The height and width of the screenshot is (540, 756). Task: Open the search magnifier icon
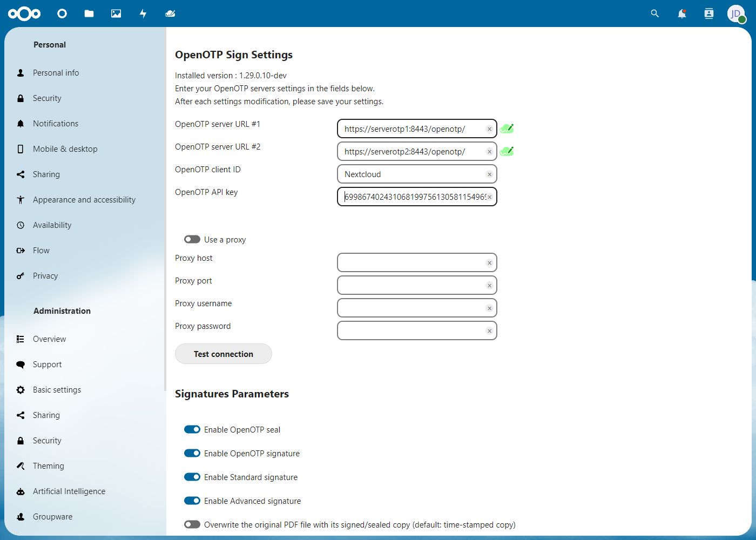655,13
